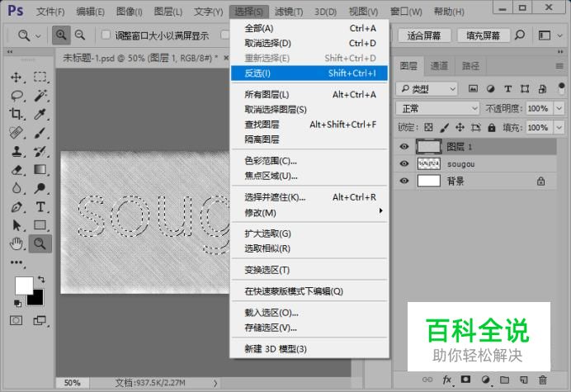Enable resize windows to fit checkbox

106,35
